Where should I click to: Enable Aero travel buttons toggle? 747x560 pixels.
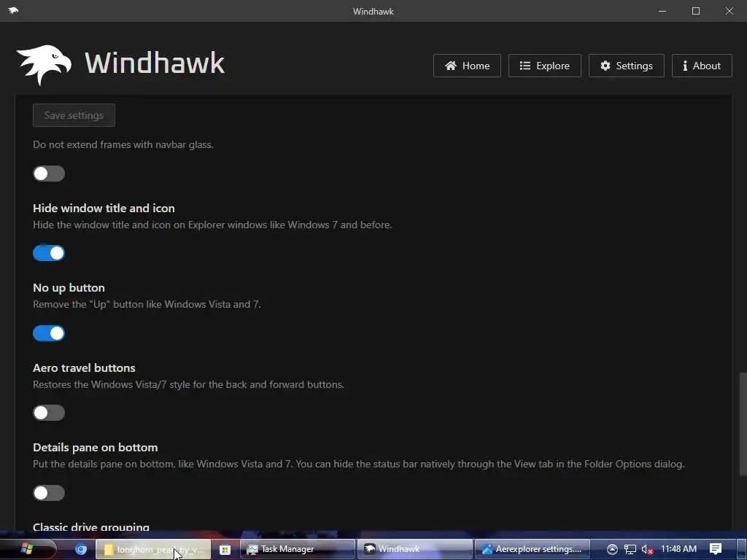click(49, 413)
